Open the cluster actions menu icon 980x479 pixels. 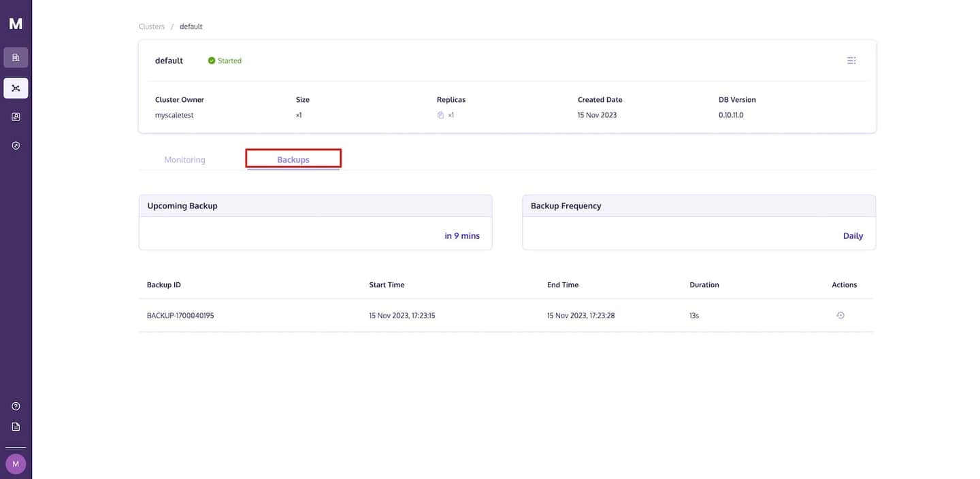click(851, 61)
